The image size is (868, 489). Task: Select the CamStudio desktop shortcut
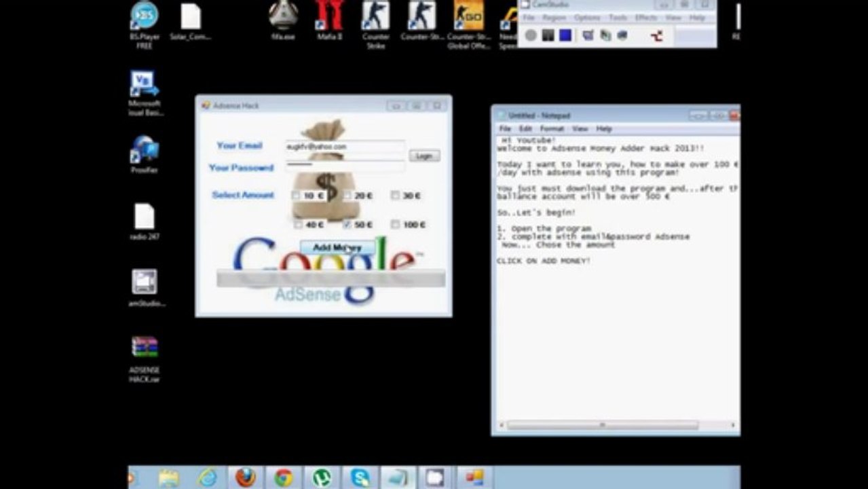[x=145, y=289]
